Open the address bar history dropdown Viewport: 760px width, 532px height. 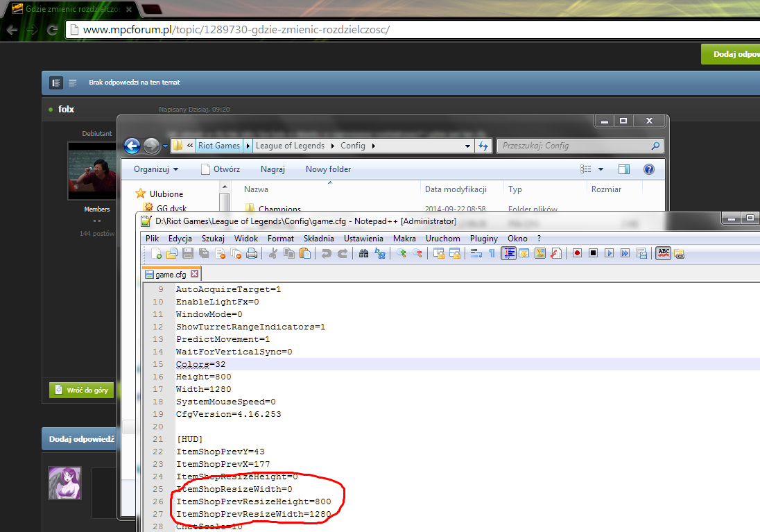(x=467, y=146)
